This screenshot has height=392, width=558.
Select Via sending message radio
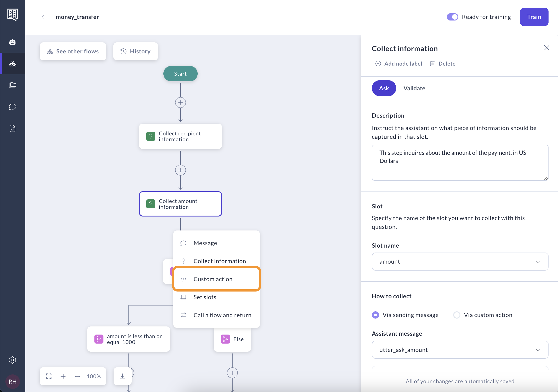click(x=375, y=315)
